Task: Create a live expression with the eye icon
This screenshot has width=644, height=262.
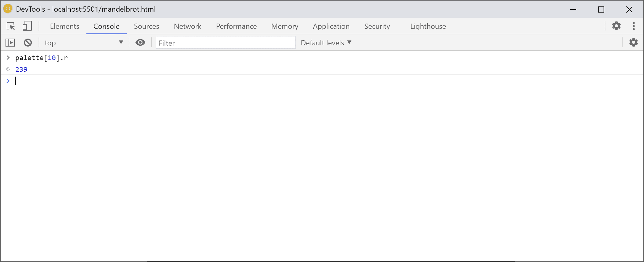Action: click(140, 43)
